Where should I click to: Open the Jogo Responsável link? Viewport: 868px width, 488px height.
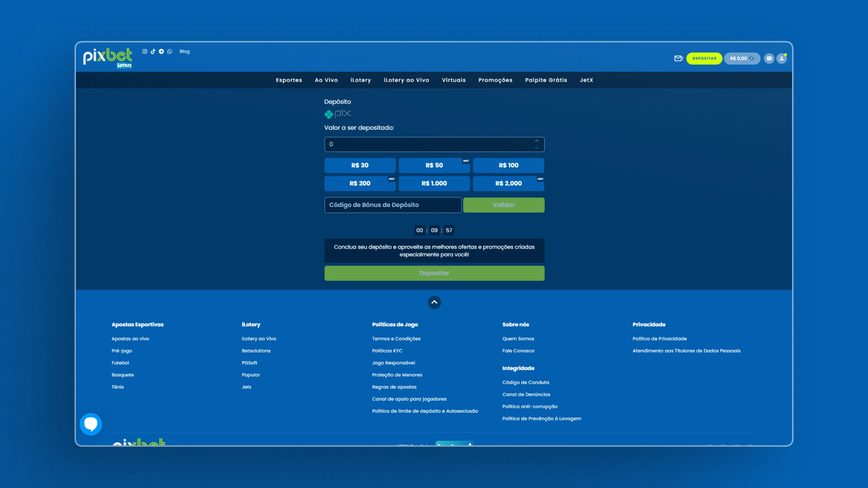pos(394,363)
